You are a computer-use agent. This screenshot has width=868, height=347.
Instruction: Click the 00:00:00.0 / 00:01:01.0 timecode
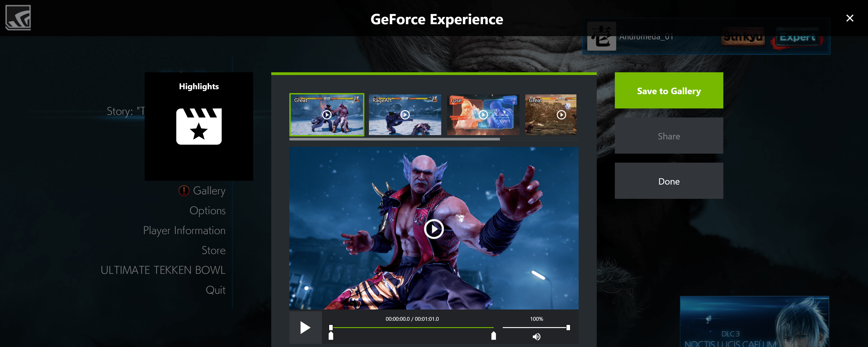click(x=412, y=319)
